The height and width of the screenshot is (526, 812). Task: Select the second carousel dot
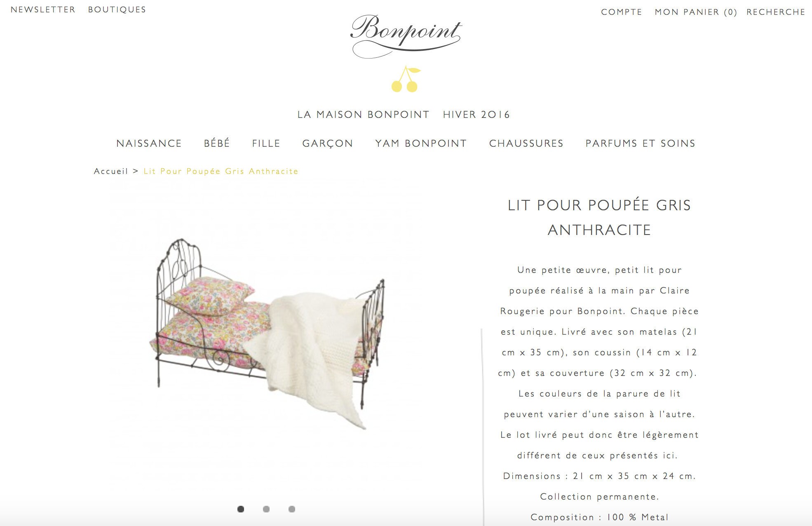pos(266,509)
